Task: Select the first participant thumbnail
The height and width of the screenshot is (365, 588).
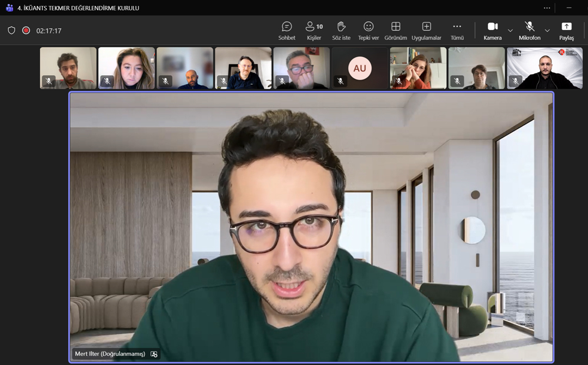Action: tap(68, 68)
